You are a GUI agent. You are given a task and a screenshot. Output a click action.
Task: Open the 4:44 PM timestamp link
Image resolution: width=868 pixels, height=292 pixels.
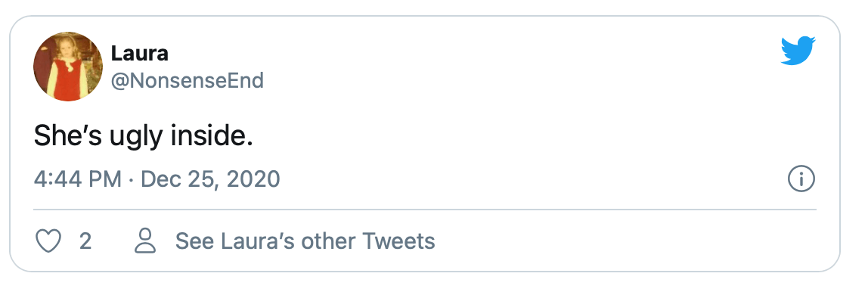pos(77,179)
